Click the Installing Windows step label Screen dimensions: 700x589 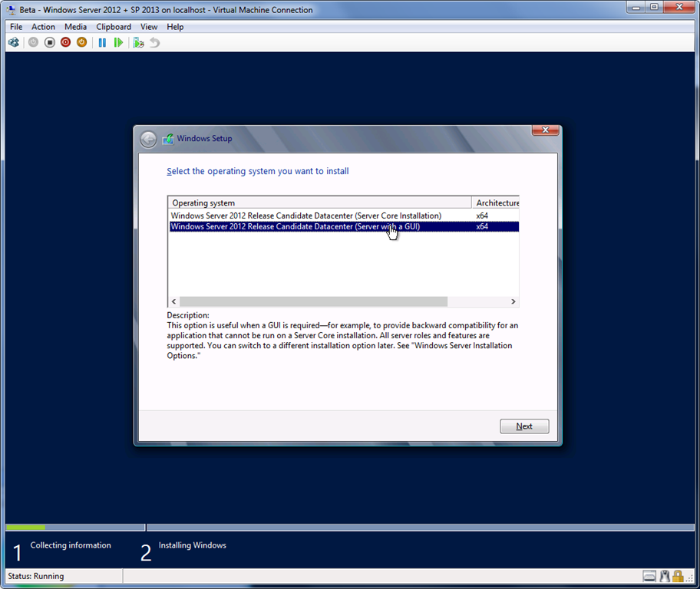193,545
